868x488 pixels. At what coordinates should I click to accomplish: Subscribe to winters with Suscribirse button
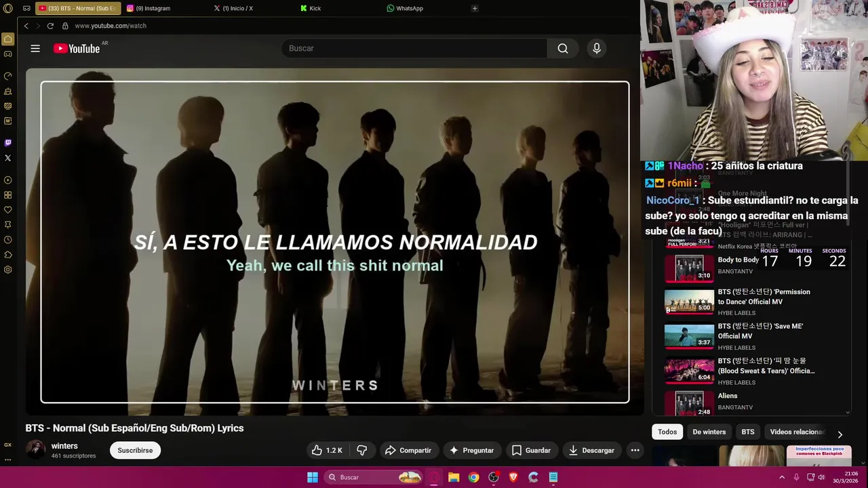[135, 450]
